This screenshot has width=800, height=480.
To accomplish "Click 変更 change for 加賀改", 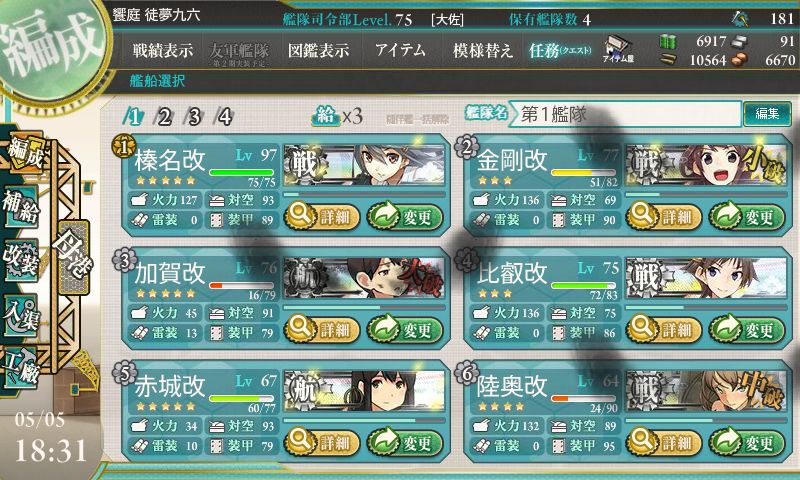I will click(x=405, y=330).
